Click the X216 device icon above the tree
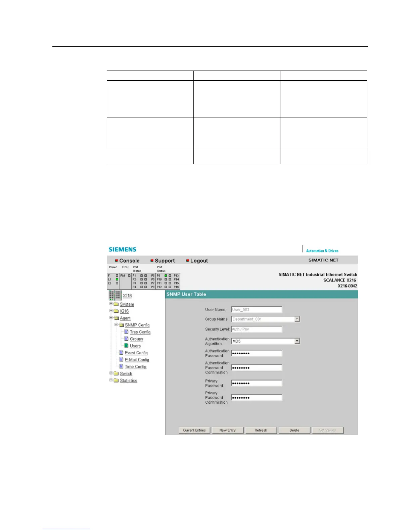Image resolution: width=411 pixels, height=532 pixels. coord(115,295)
